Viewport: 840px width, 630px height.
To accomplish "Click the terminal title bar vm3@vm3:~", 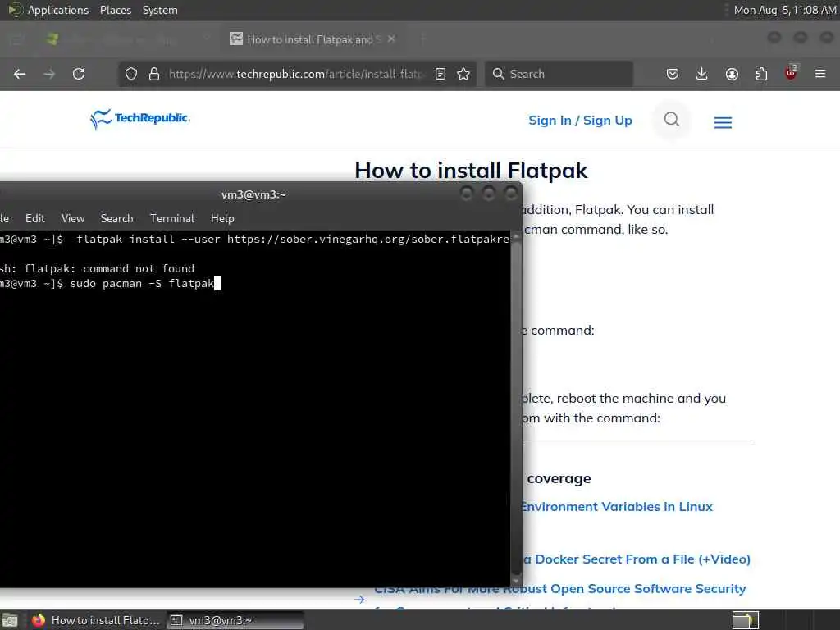I will (254, 194).
